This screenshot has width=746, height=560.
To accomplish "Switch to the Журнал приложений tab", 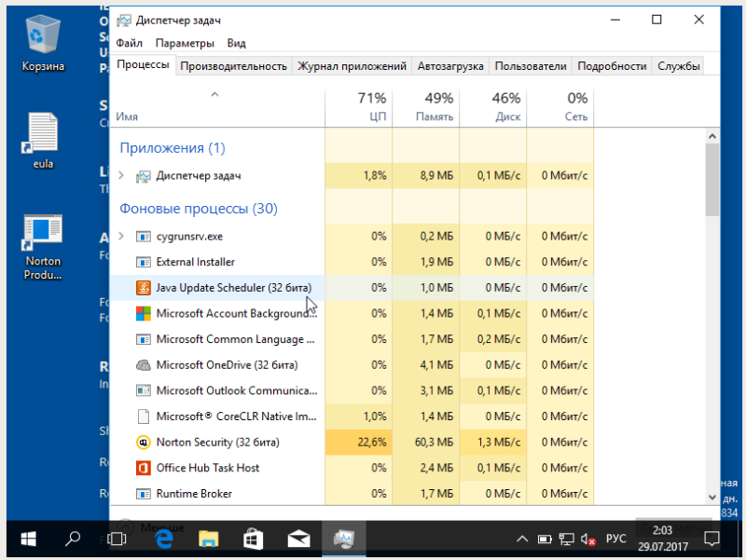I will [x=352, y=66].
